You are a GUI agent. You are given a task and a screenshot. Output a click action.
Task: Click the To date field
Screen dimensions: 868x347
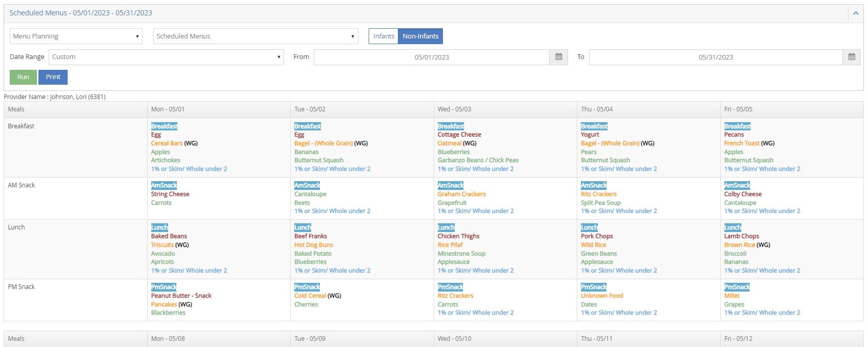point(715,57)
